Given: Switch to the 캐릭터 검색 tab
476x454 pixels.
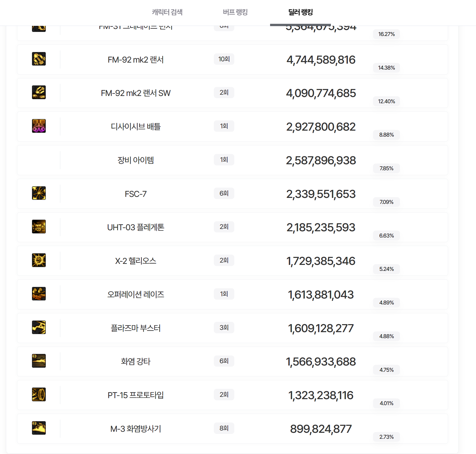Looking at the screenshot, I should (167, 12).
